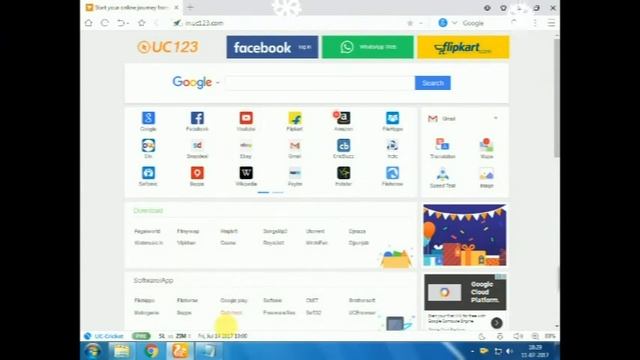Open the YouTube shortcut tile
The image size is (640, 360).
246,121
